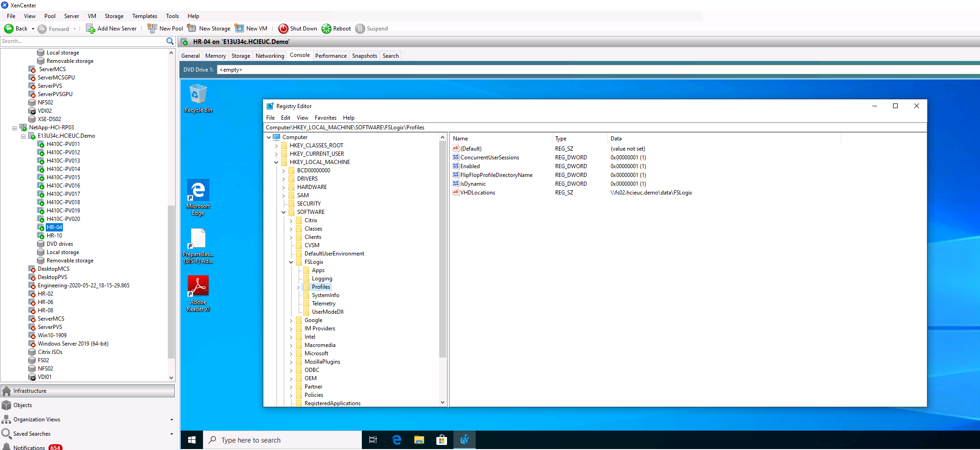Viewport: 980px width, 450px height.
Task: Click the Shut Down power icon
Action: click(283, 29)
